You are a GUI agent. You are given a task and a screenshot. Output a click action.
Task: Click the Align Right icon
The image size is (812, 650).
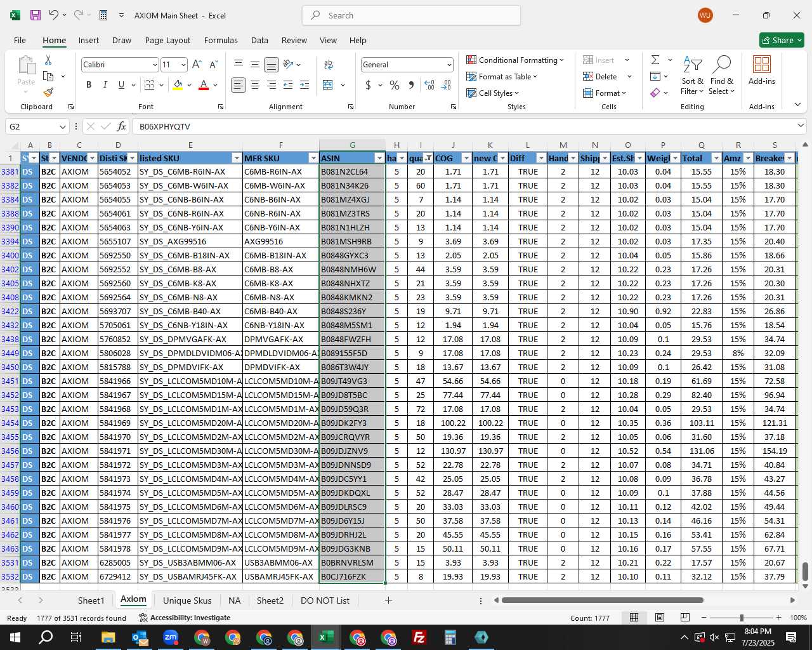click(272, 84)
